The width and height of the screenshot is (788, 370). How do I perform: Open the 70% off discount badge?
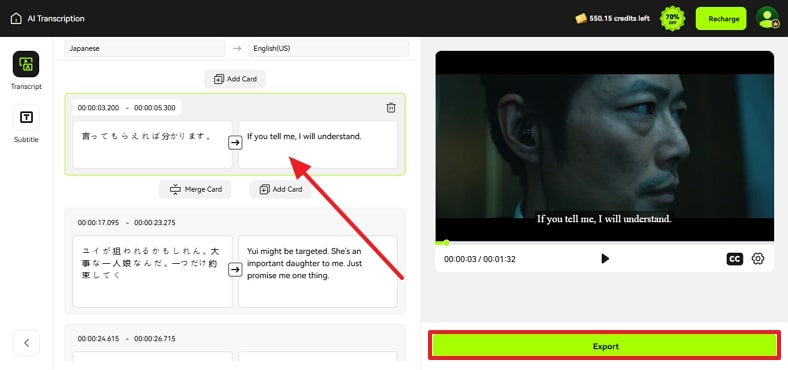[672, 19]
